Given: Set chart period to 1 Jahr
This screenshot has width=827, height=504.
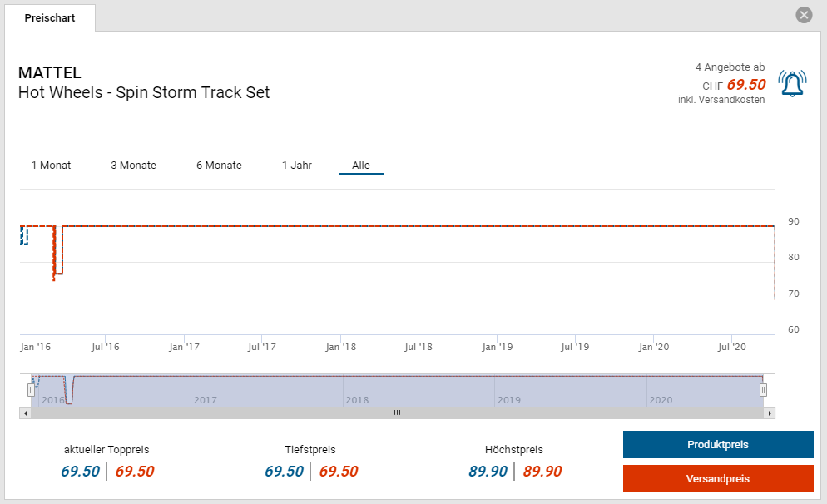Looking at the screenshot, I should 297,165.
